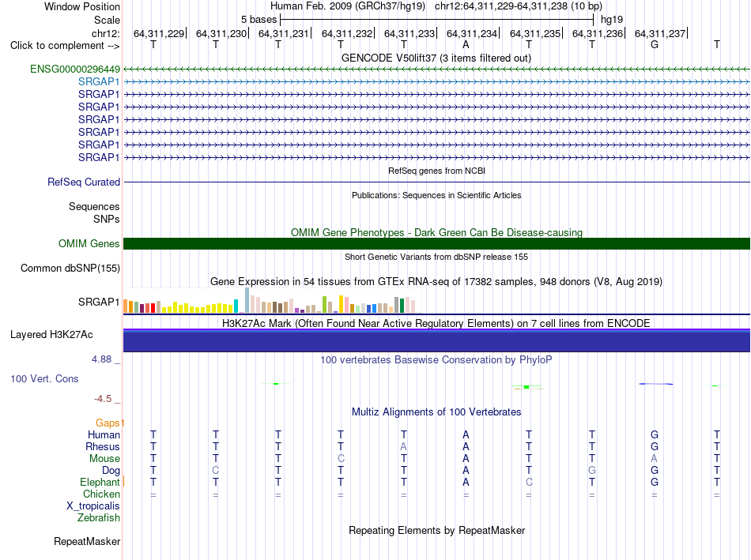Click the Window Position label
751x560 pixels.
82,6
